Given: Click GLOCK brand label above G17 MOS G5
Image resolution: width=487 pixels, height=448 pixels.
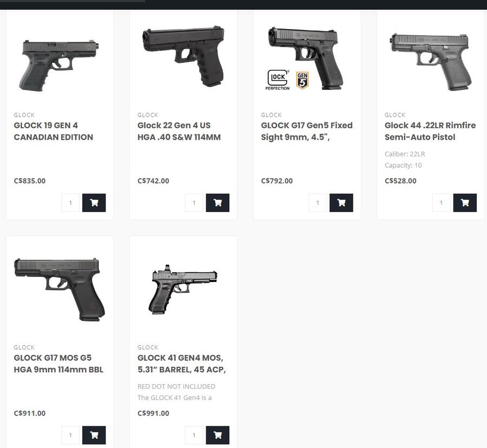Looking at the screenshot, I should tap(24, 347).
